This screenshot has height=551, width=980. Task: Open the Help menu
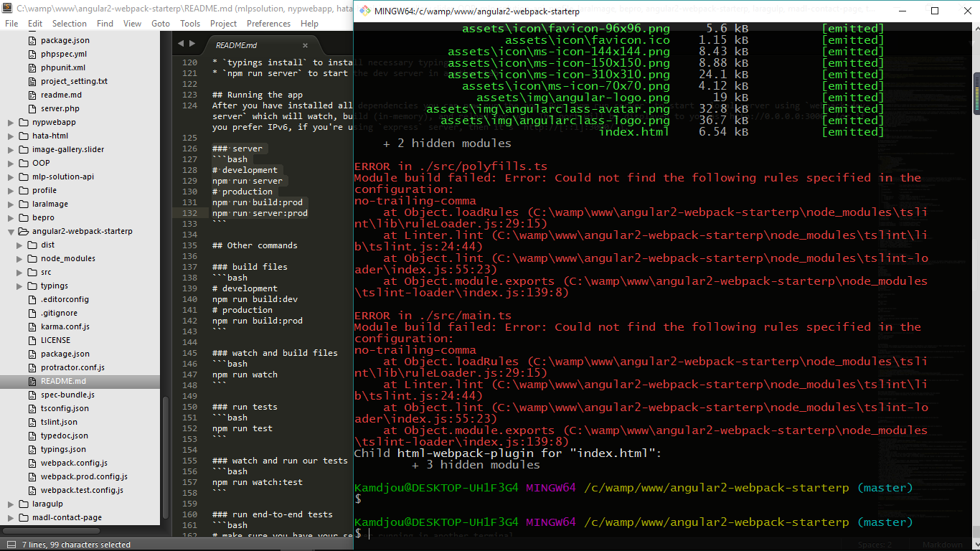coord(309,24)
